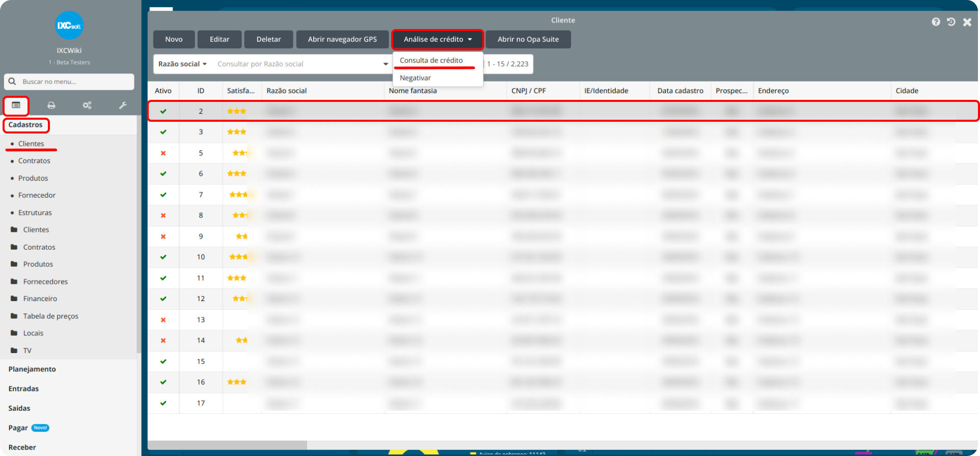Screen dimensions: 980x456
Task: Click the satisfaction stars for ID 3
Action: pos(237,132)
